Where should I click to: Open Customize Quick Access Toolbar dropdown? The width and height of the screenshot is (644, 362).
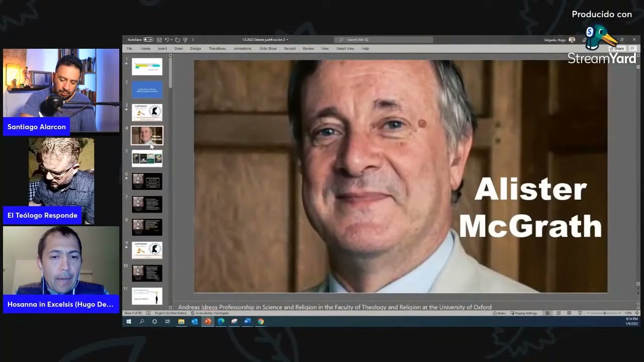coord(193,40)
